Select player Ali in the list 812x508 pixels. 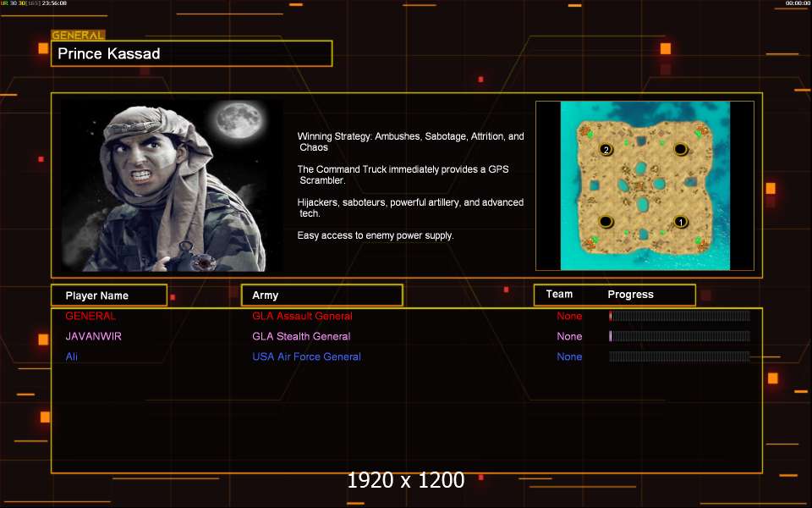coord(71,356)
